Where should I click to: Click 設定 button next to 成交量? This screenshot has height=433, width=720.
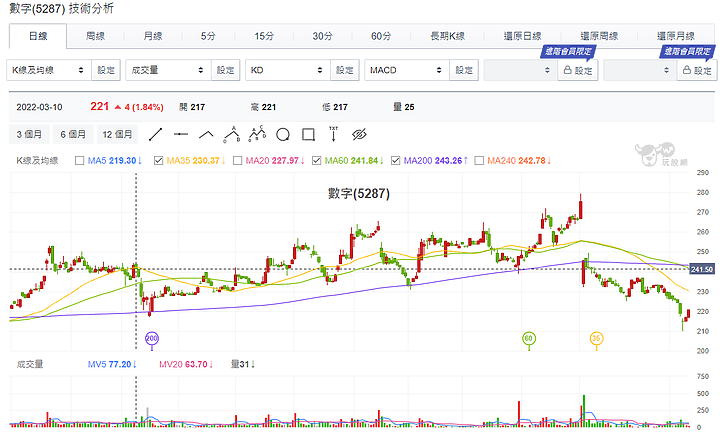(x=225, y=70)
